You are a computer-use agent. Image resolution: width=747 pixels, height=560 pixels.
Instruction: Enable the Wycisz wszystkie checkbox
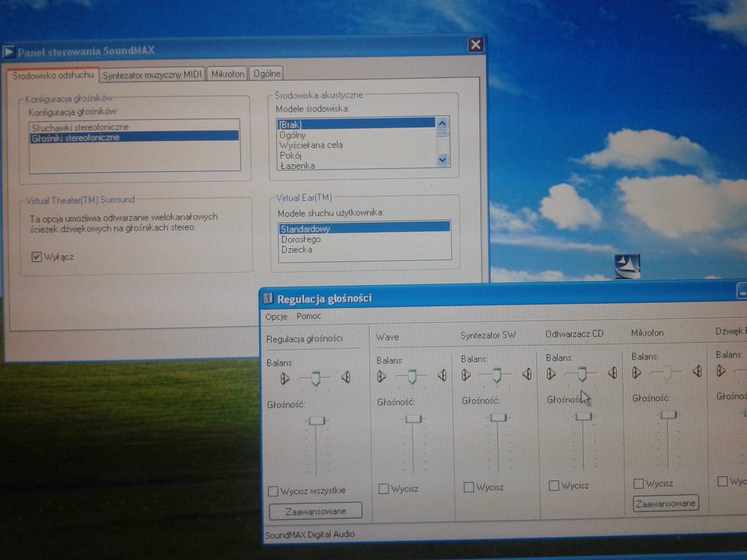click(x=273, y=491)
